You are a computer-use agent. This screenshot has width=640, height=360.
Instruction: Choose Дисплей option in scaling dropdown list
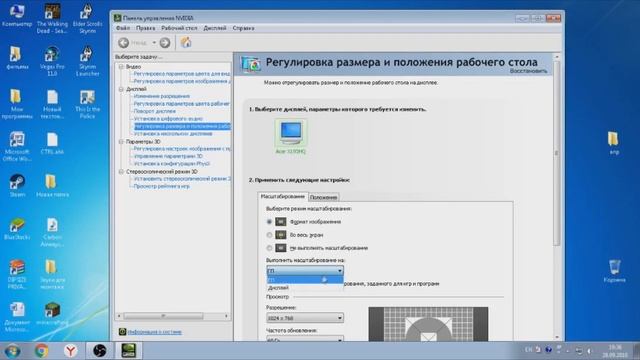click(305, 288)
